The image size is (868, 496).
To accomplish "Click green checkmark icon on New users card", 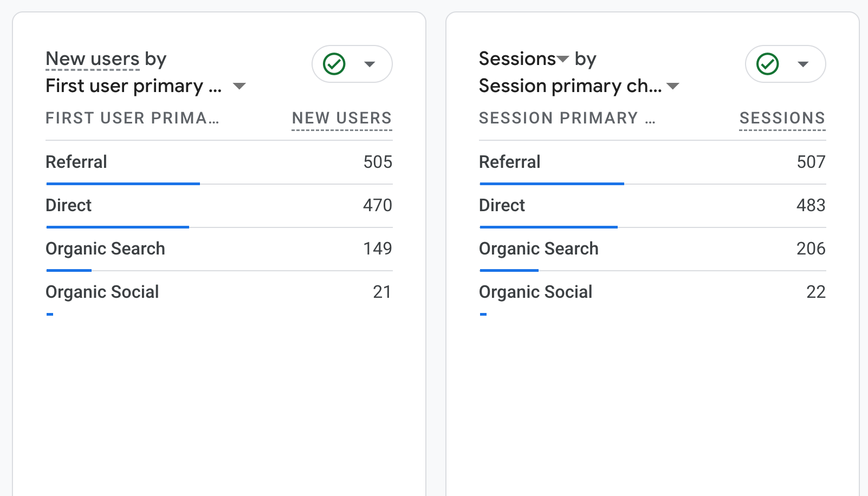I will (334, 64).
